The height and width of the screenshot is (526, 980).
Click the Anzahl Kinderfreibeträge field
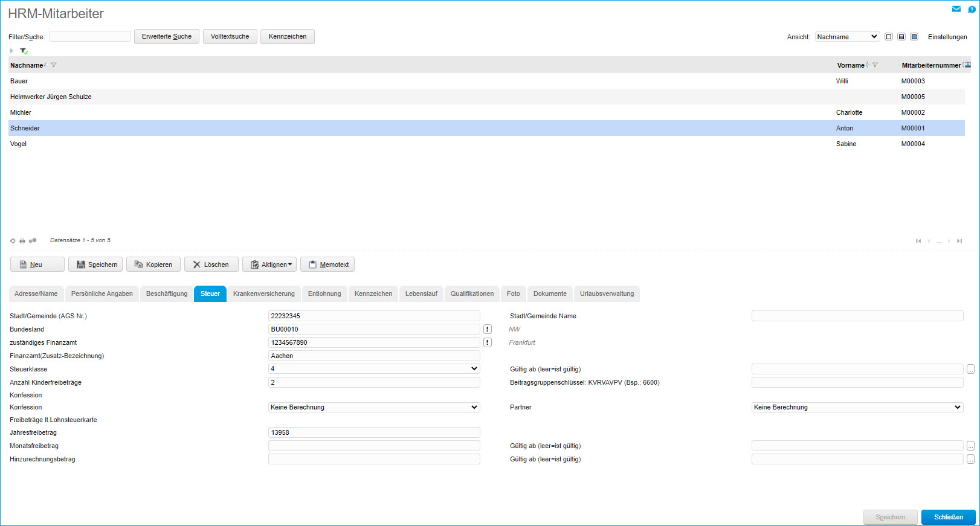(374, 382)
